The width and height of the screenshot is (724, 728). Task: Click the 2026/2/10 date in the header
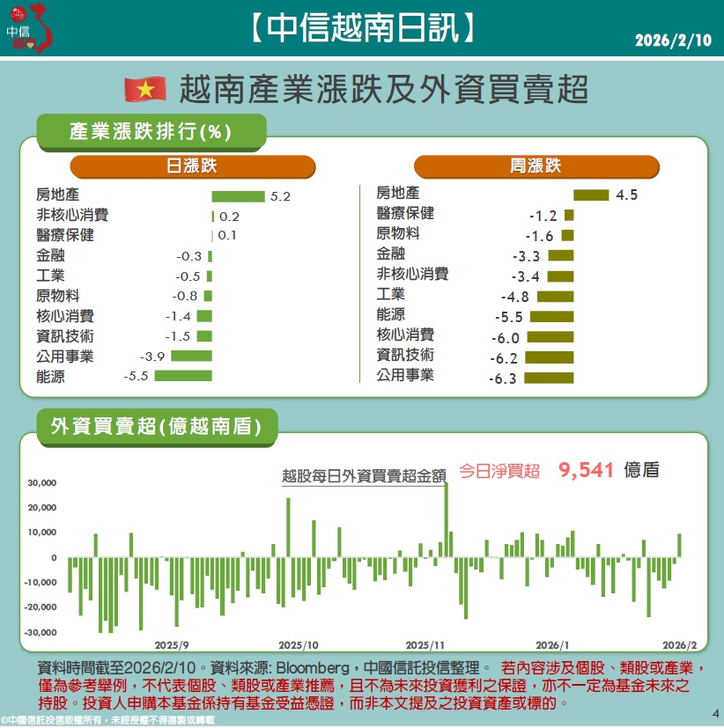tap(670, 40)
